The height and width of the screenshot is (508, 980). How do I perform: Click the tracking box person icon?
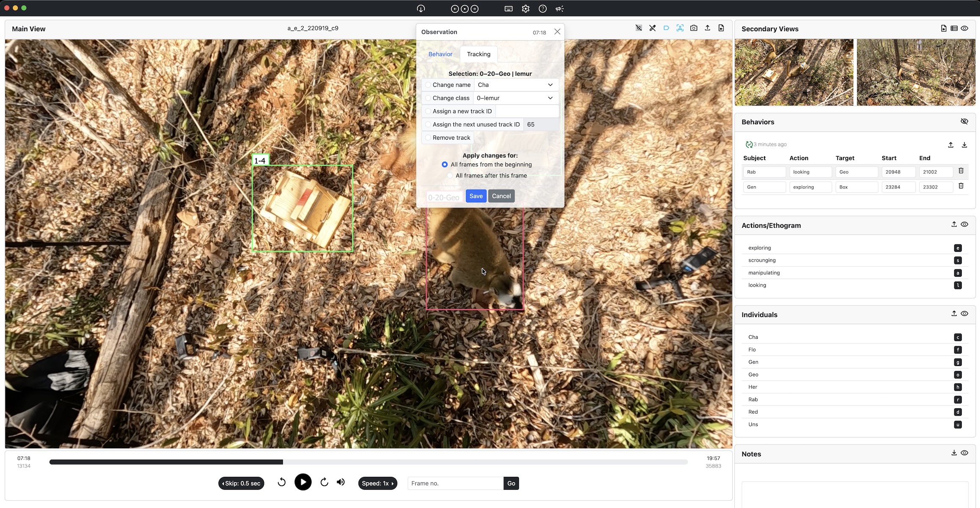680,28
